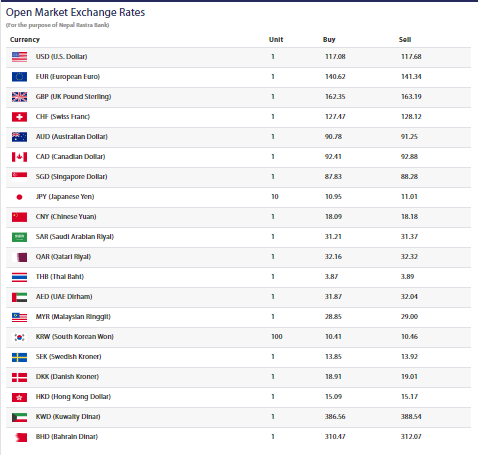The height and width of the screenshot is (455, 478).
Task: Click the Sell column header
Action: pyautogui.click(x=405, y=40)
